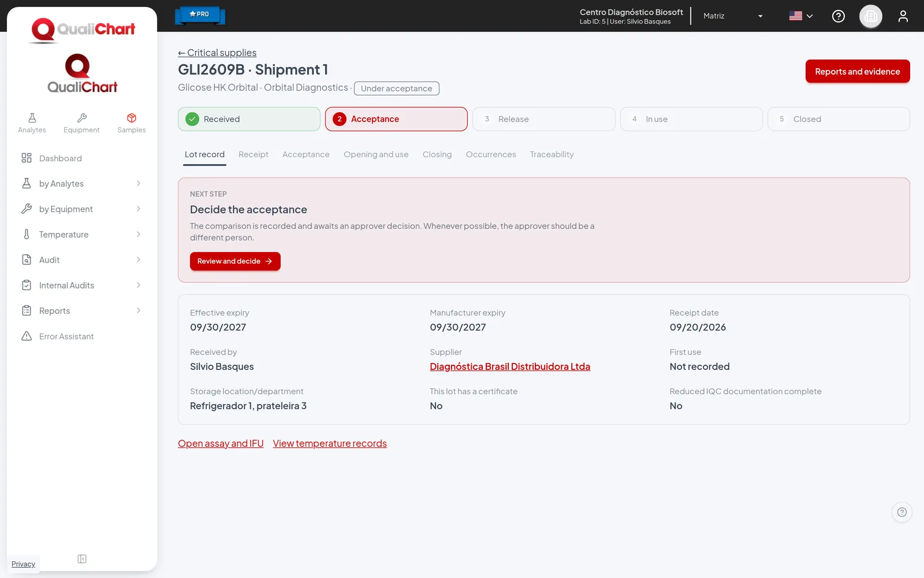Click Review and decide button
The width and height of the screenshot is (924, 578).
(235, 261)
